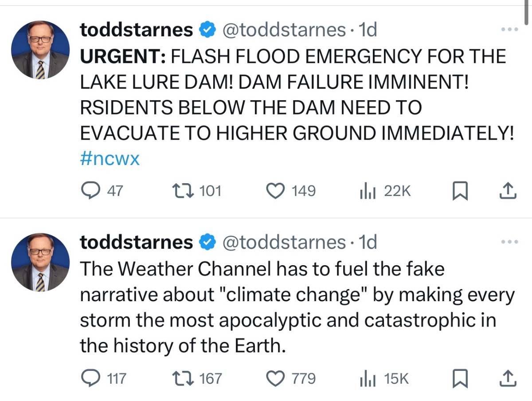Viewport: 532px width, 401px height.
Task: Open profile picture on the first tweet
Action: click(x=40, y=49)
